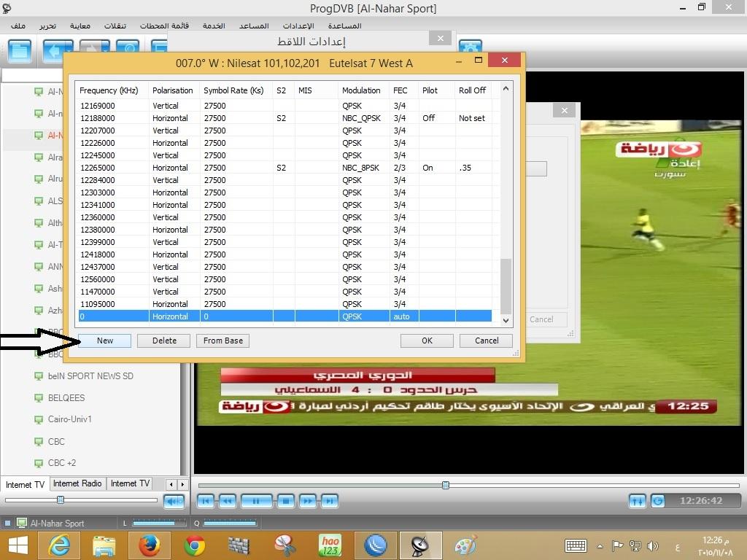Click the playback seek slider handle
Image resolution: width=747 pixels, height=560 pixels.
click(x=446, y=485)
